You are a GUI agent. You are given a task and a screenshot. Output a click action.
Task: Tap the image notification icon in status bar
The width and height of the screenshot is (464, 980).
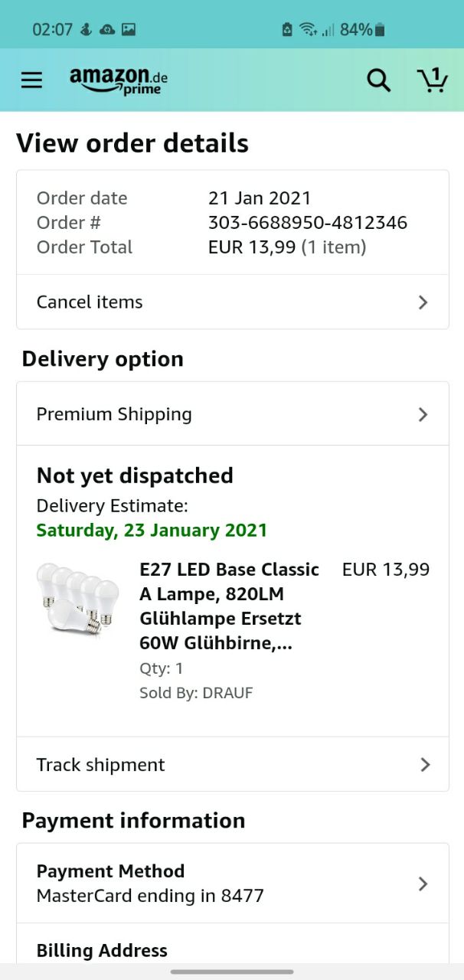click(x=129, y=30)
